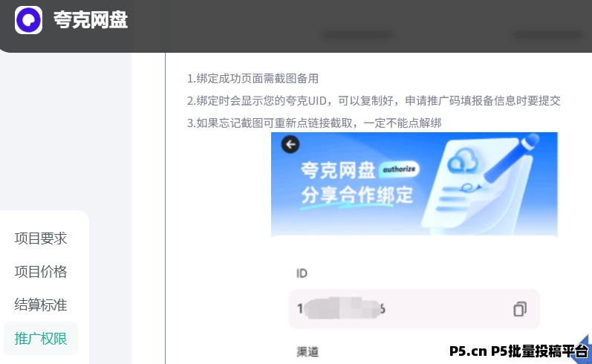Click instruction line 1 about 绑定成功页面
Screen dimensions: 592x364
pyautogui.click(x=253, y=79)
